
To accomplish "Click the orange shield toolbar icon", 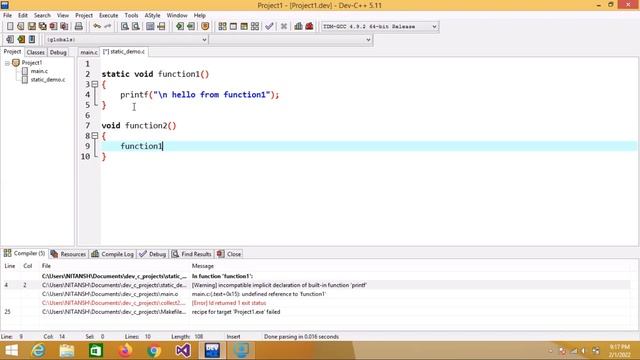I will tap(205, 27).
